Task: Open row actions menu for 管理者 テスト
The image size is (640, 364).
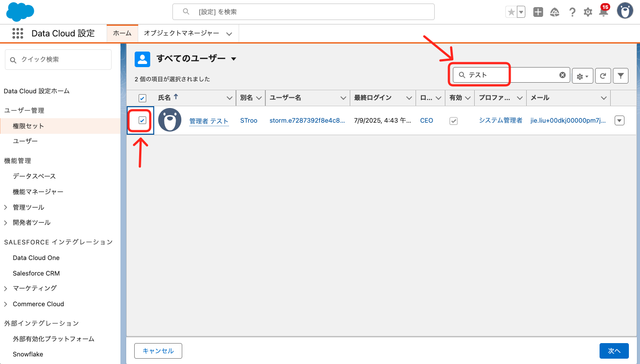Action: coord(620,120)
